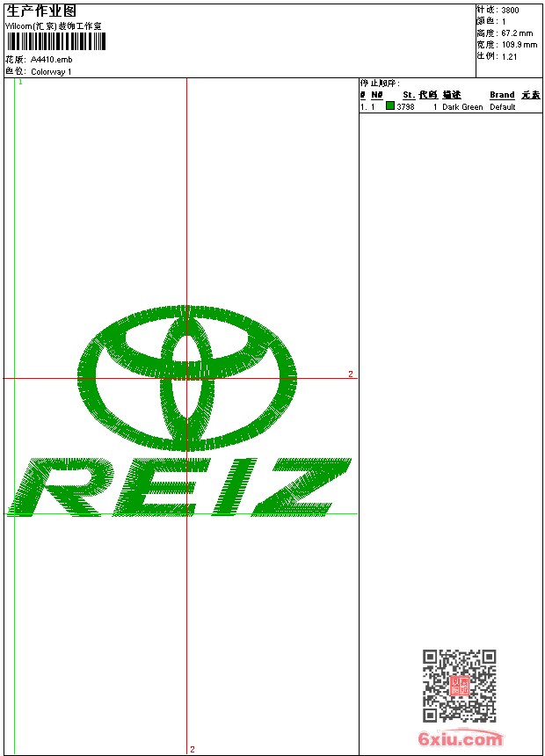Click the Dark Green color swatch in the stop sequence
Viewport: 545px width, 756px height.
[390, 105]
